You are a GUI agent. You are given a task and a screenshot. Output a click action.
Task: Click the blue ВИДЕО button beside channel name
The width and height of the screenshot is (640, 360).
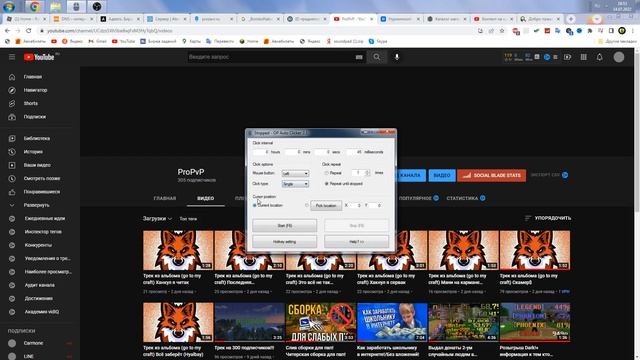tap(442, 176)
